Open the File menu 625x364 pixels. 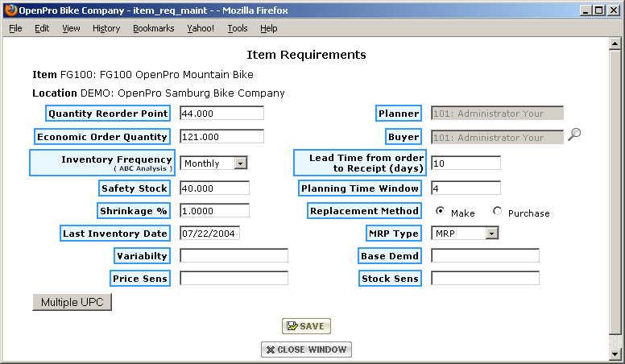pyautogui.click(x=15, y=28)
